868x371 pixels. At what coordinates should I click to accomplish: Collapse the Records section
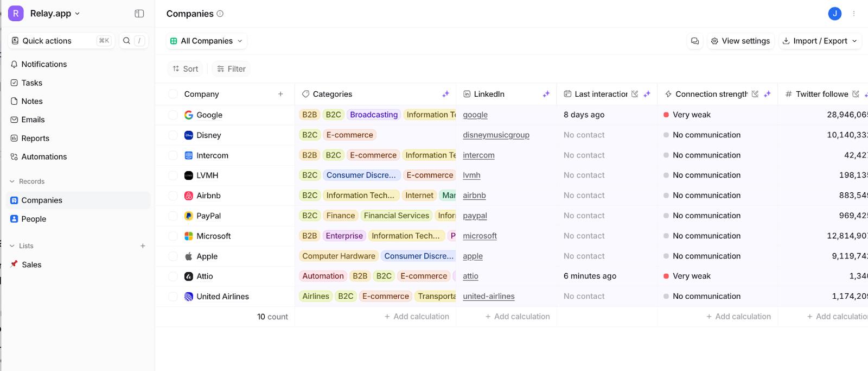27,181
